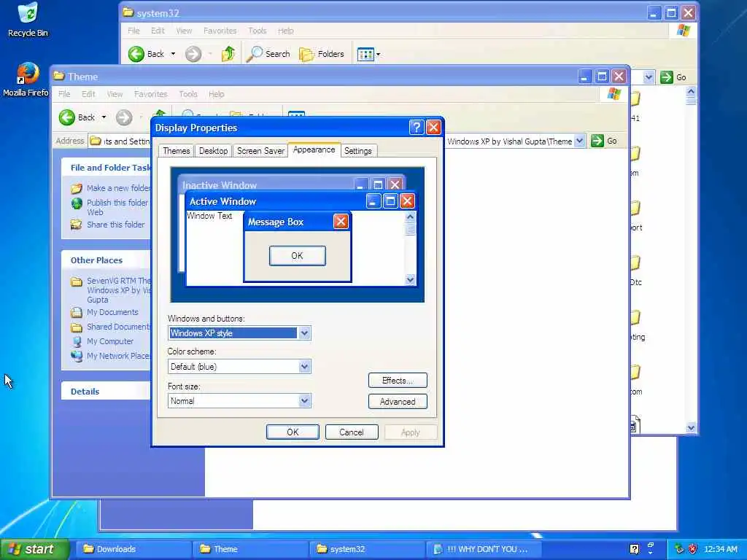Open File menu in the Theme window

64,94
